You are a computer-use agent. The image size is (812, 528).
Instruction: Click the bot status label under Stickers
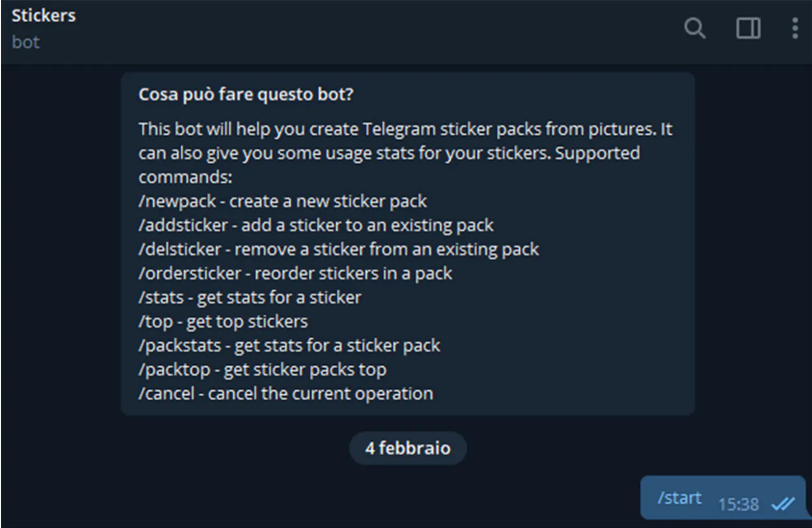click(26, 42)
